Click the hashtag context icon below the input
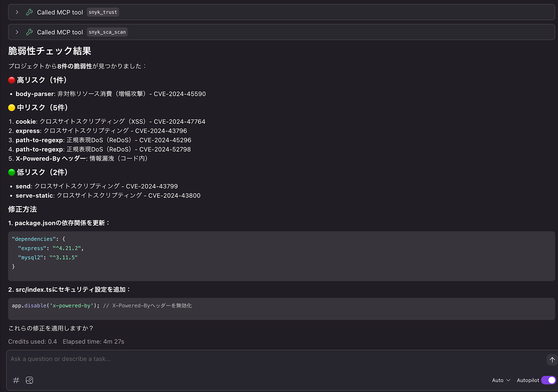 (16, 380)
